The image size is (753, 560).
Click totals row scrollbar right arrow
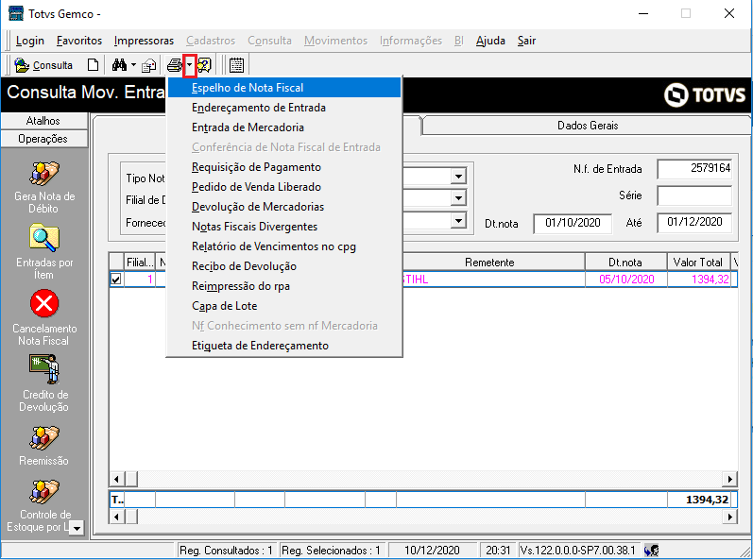pos(730,517)
